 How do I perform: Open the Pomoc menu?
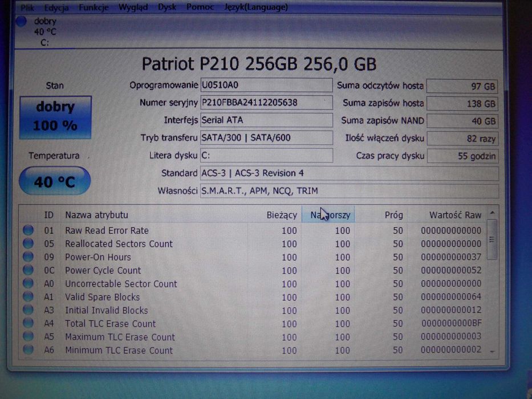[200, 7]
